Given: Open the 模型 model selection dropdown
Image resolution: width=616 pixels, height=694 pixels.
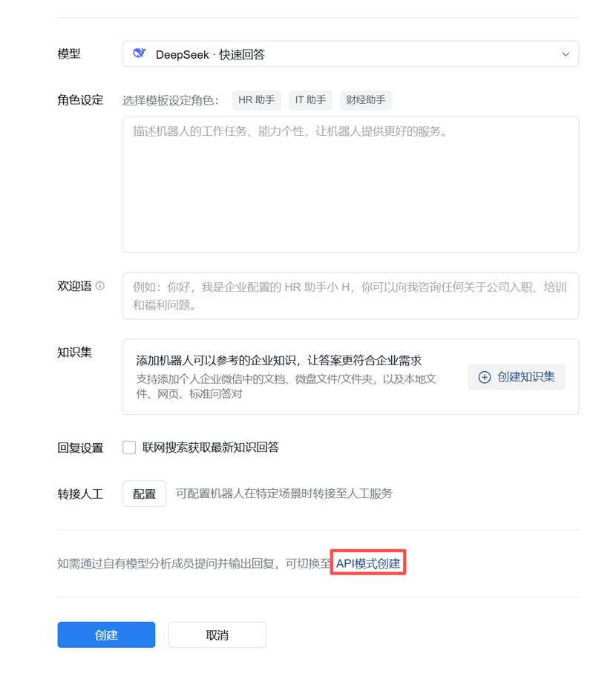Looking at the screenshot, I should click(x=350, y=53).
